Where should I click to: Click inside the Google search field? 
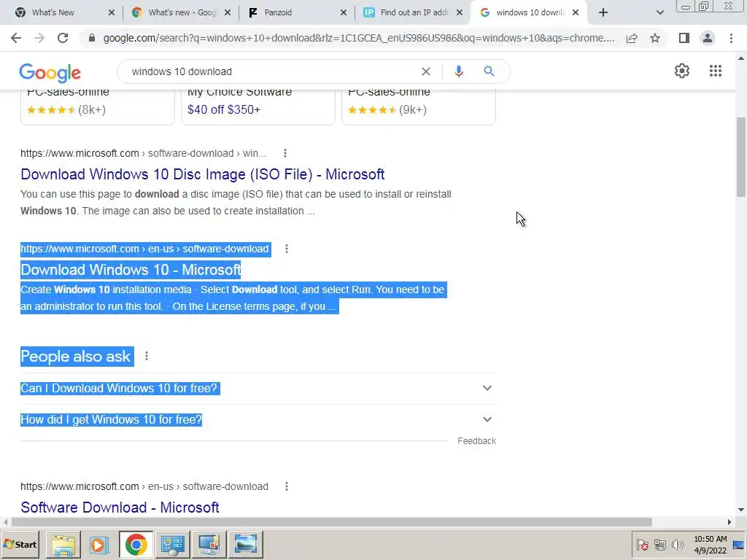[x=271, y=71]
